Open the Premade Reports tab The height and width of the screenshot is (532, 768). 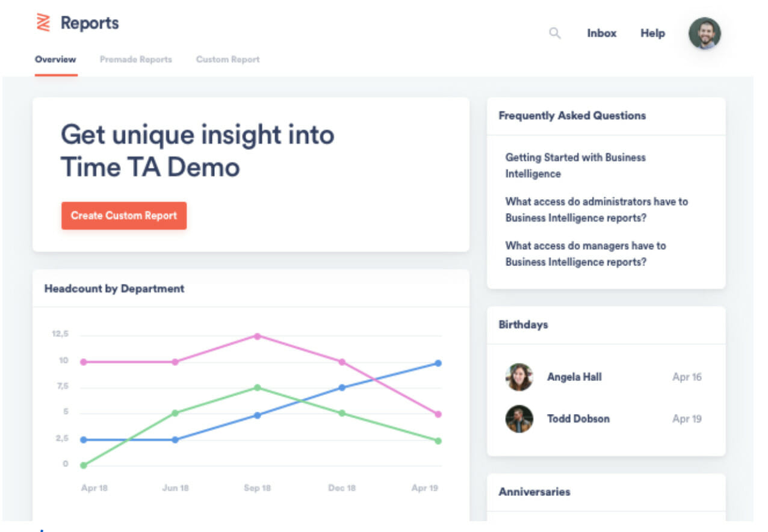135,60
